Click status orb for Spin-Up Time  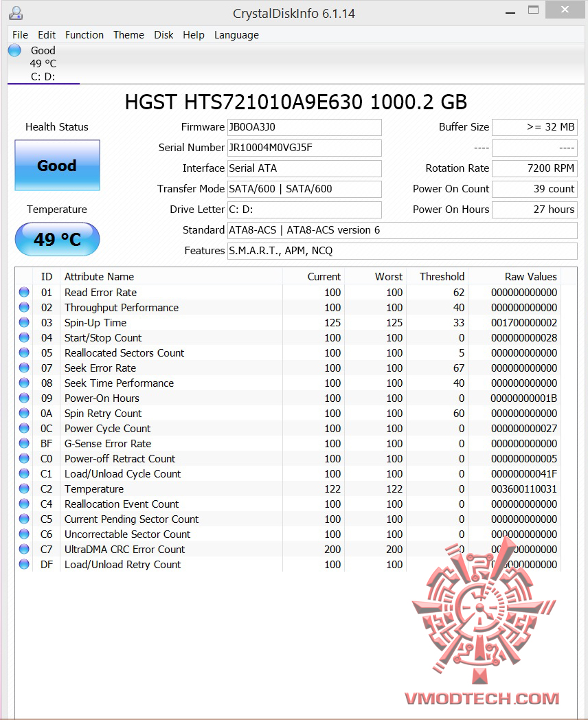click(x=24, y=322)
